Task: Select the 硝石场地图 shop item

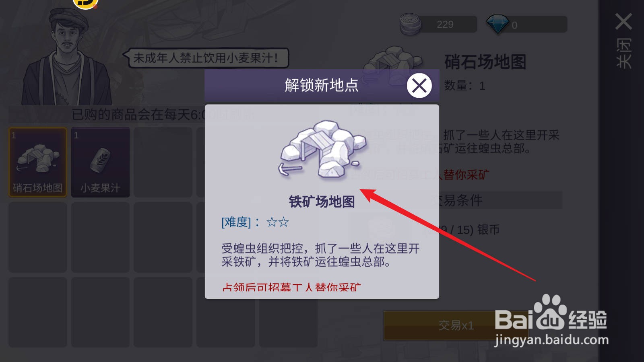Action: (x=38, y=162)
